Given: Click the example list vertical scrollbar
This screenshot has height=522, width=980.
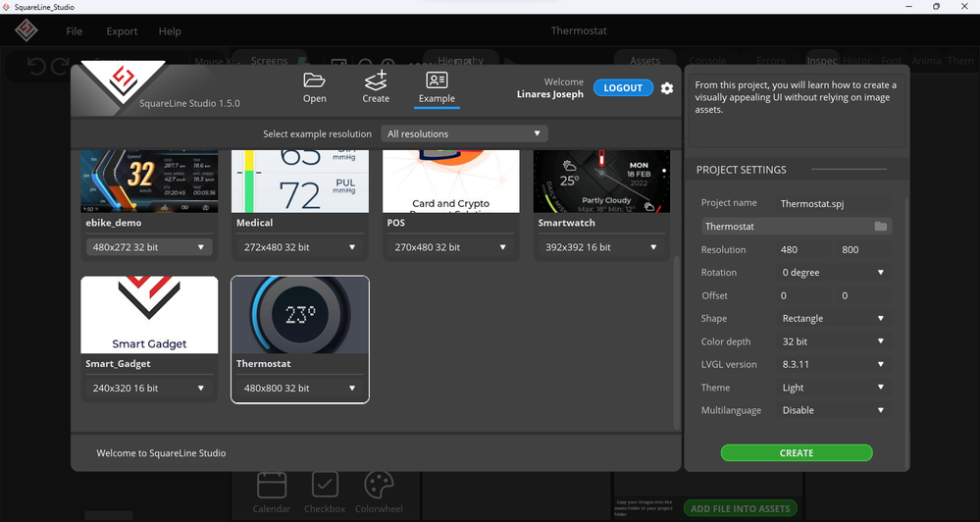Looking at the screenshot, I should coord(675,341).
